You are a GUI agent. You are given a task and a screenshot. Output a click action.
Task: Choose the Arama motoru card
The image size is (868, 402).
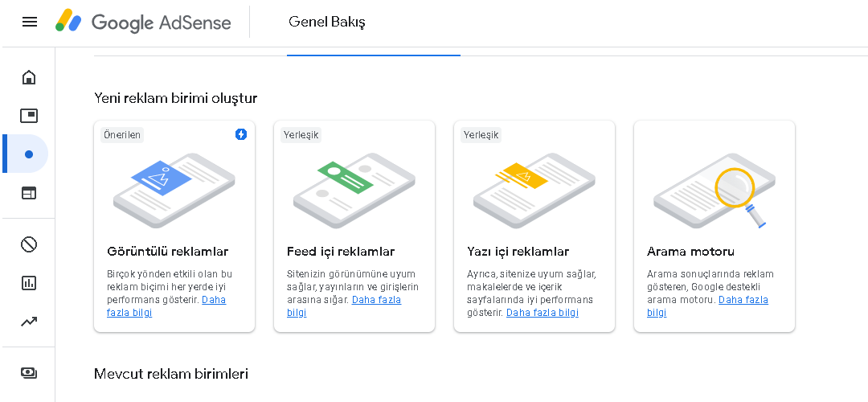coord(714,227)
